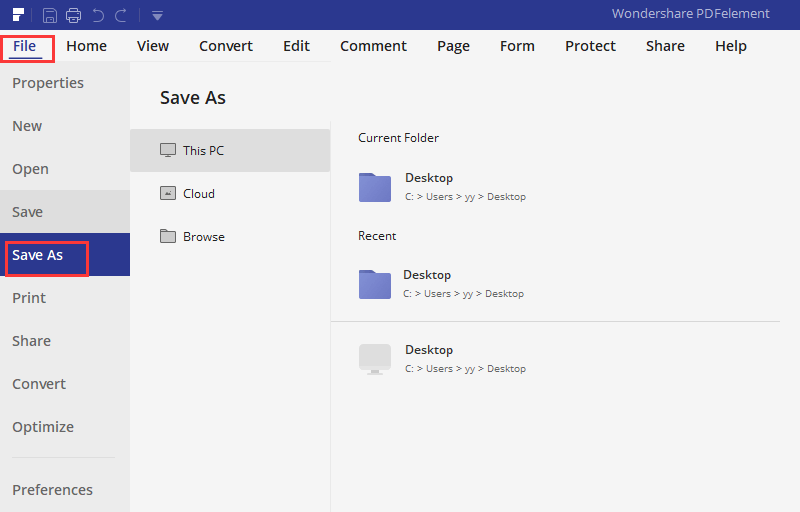Click Properties in the File sidebar
Screen dimensions: 800x512
click(48, 83)
